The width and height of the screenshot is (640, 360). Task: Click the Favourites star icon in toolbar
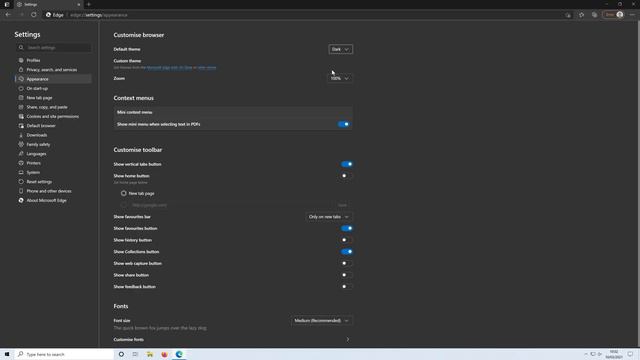[x=581, y=15]
